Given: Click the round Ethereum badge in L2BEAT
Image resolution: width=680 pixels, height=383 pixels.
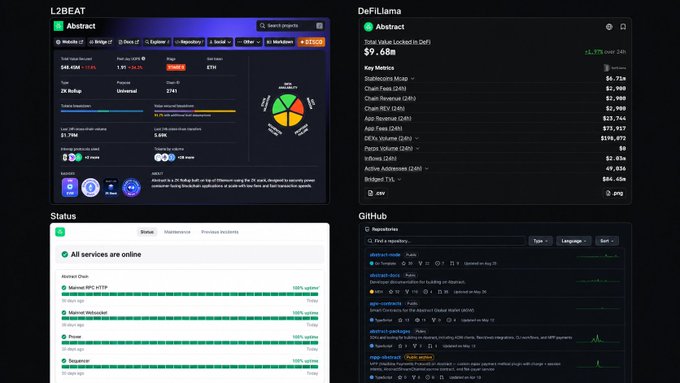Looking at the screenshot, I should (x=90, y=187).
